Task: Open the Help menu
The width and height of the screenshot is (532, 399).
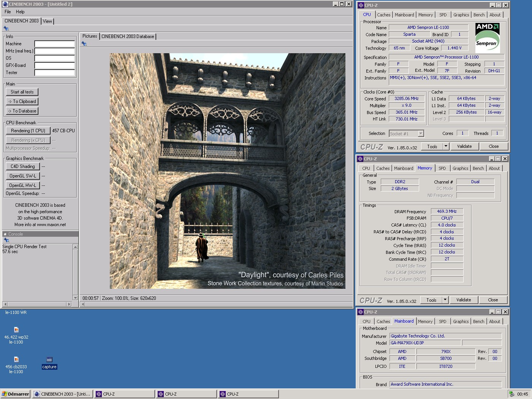Action: pyautogui.click(x=20, y=12)
